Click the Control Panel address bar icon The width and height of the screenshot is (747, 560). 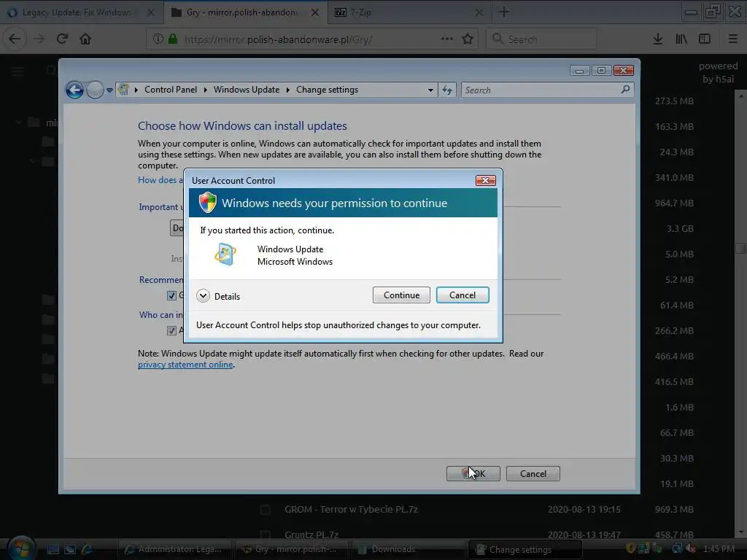pos(124,89)
